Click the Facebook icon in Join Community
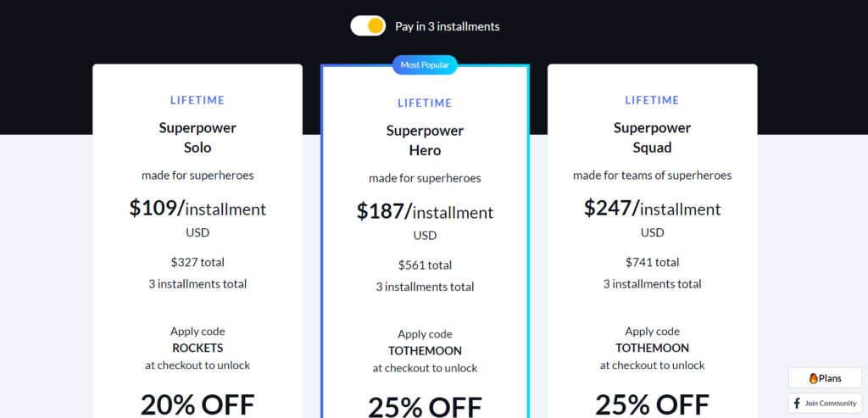868x418 pixels. (x=797, y=403)
